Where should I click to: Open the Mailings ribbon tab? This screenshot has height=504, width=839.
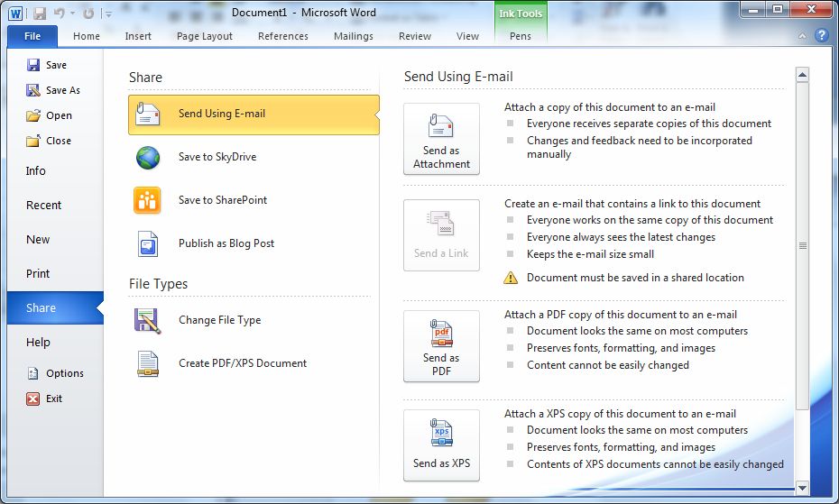coord(353,36)
